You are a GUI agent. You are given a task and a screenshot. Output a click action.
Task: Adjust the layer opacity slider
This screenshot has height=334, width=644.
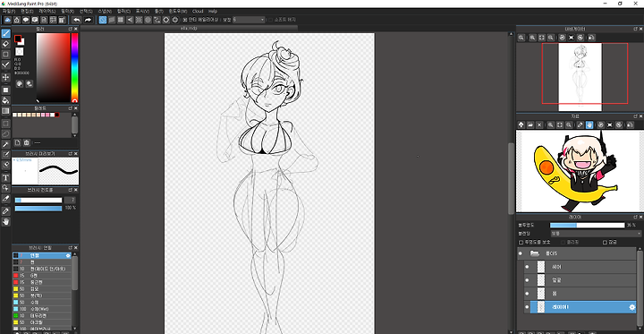pyautogui.click(x=587, y=225)
